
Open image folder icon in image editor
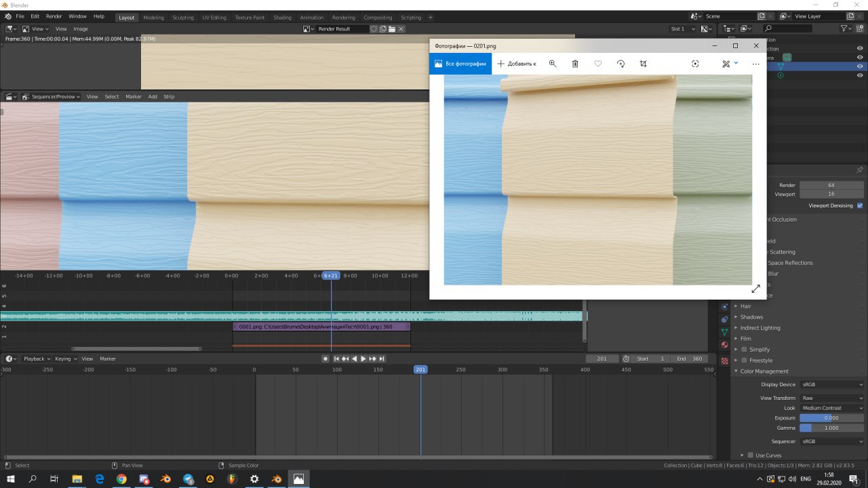pos(392,29)
